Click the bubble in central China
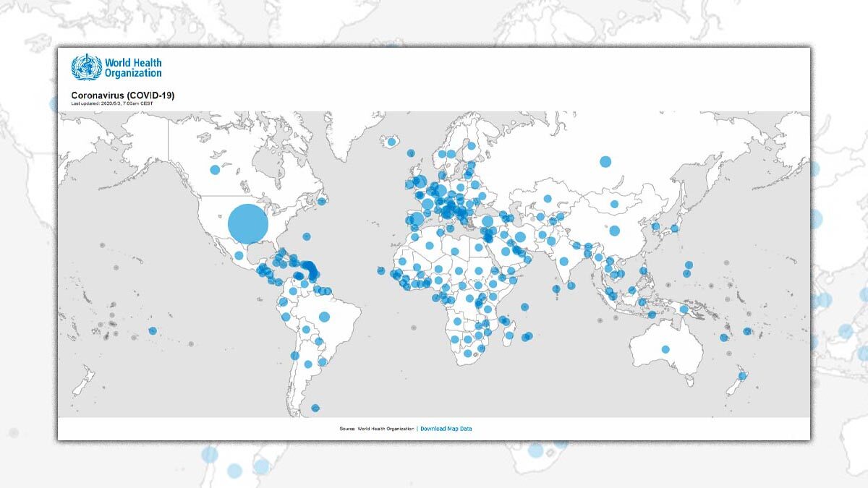Image resolution: width=868 pixels, height=488 pixels. (614, 231)
